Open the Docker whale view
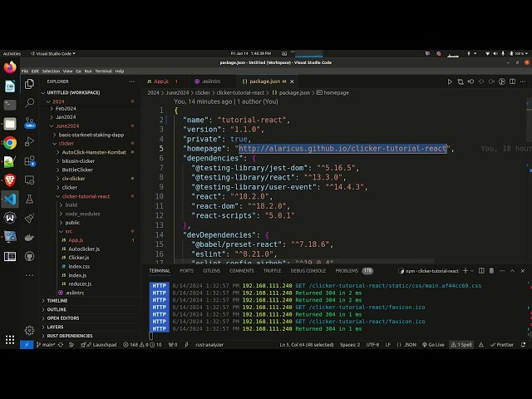Viewport: 532px width, 399px height. [30, 237]
